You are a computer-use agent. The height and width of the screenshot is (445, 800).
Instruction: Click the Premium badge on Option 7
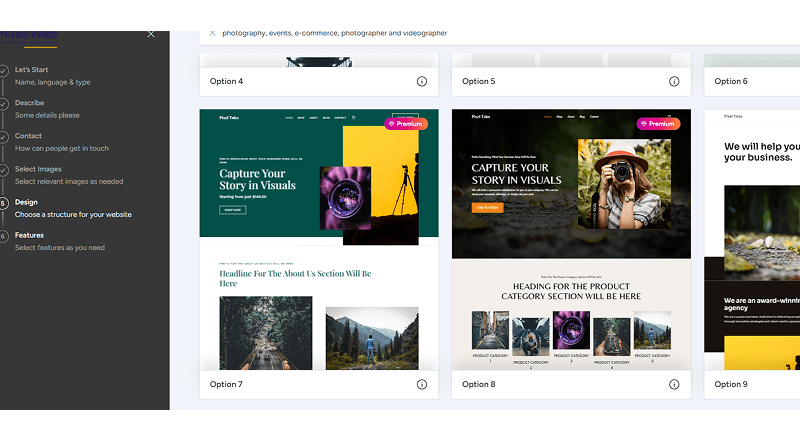click(x=406, y=124)
